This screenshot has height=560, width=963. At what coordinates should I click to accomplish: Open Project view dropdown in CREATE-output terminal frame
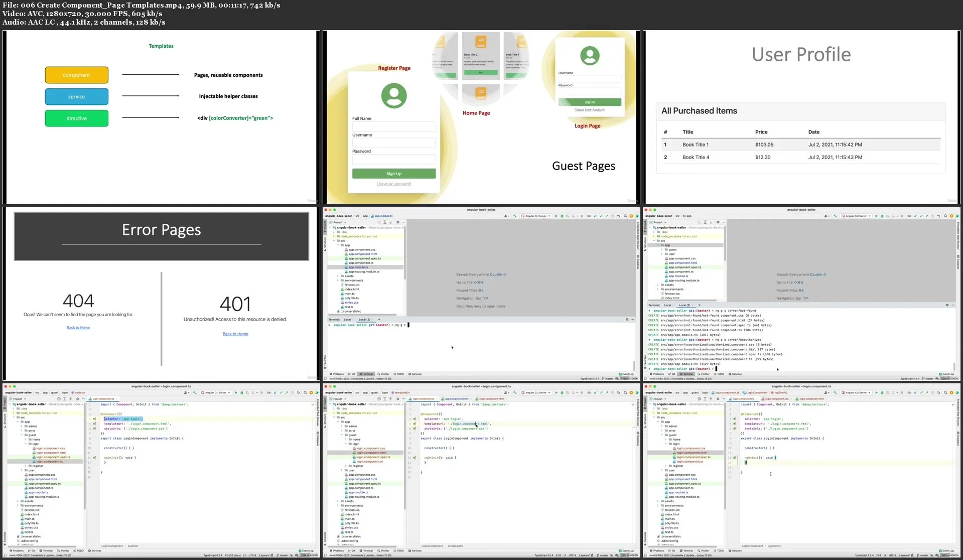(660, 222)
